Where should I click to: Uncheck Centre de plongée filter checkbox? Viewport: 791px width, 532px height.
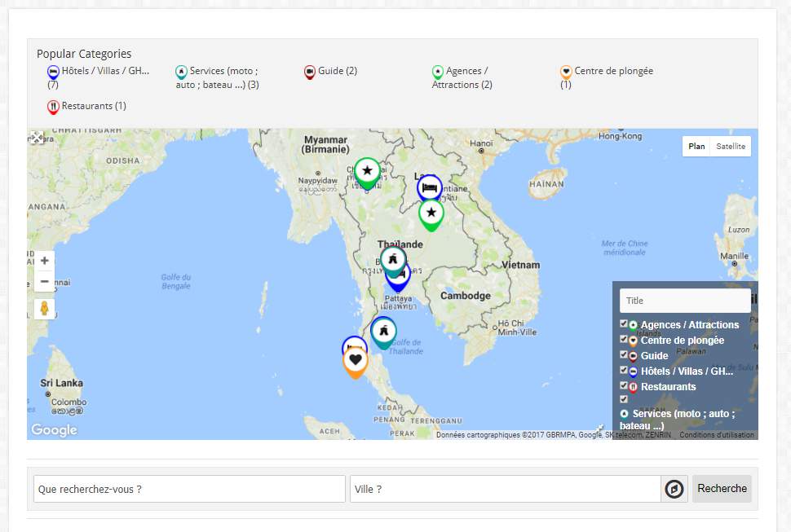[624, 339]
